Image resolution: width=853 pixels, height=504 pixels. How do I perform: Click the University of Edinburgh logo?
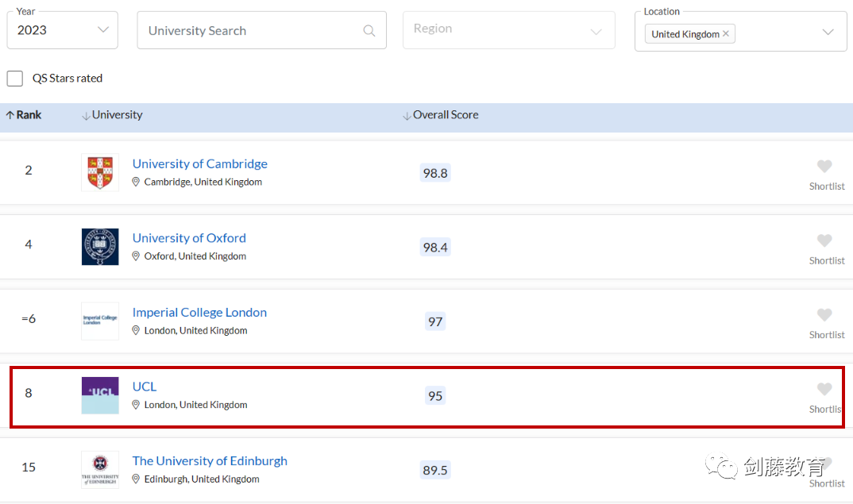click(x=100, y=470)
